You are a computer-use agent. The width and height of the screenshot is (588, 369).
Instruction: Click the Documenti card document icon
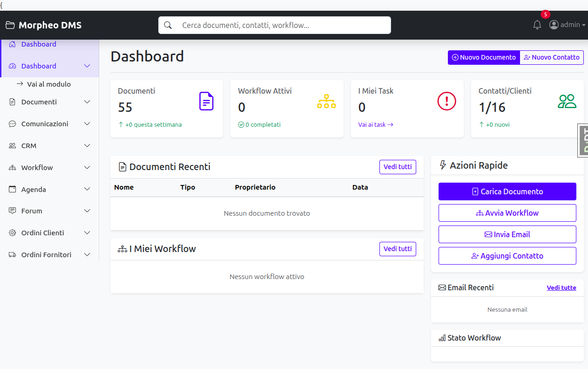(206, 101)
